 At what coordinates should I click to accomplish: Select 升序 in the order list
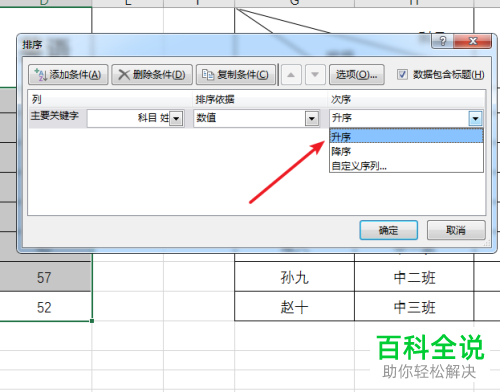pos(406,136)
